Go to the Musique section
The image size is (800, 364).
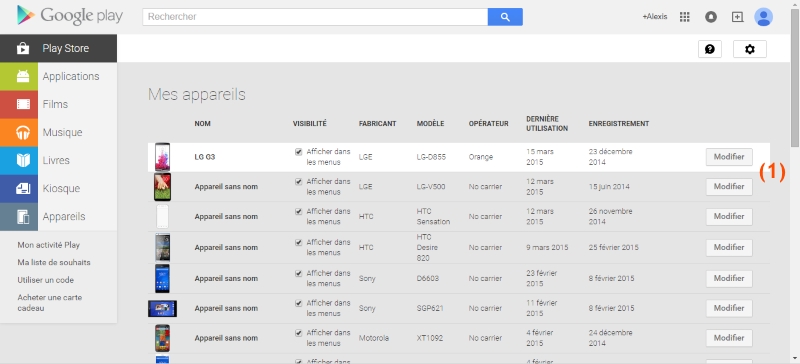[59, 133]
